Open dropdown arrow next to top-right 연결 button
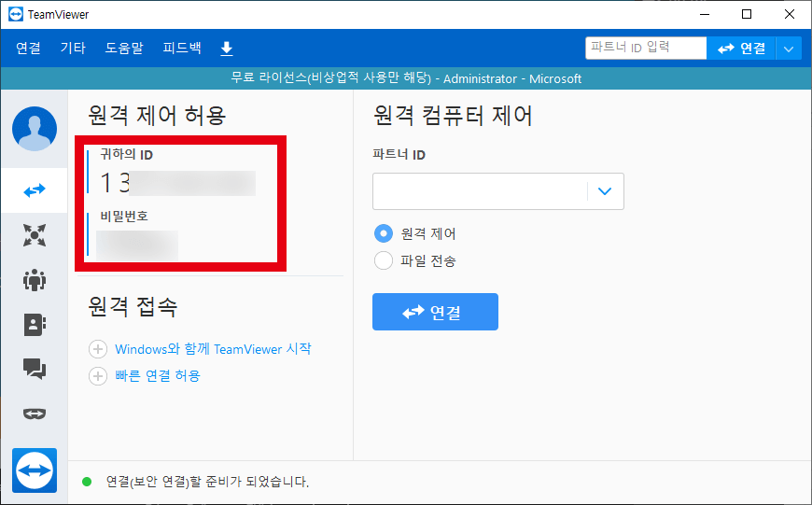The image size is (812, 505). pyautogui.click(x=788, y=49)
